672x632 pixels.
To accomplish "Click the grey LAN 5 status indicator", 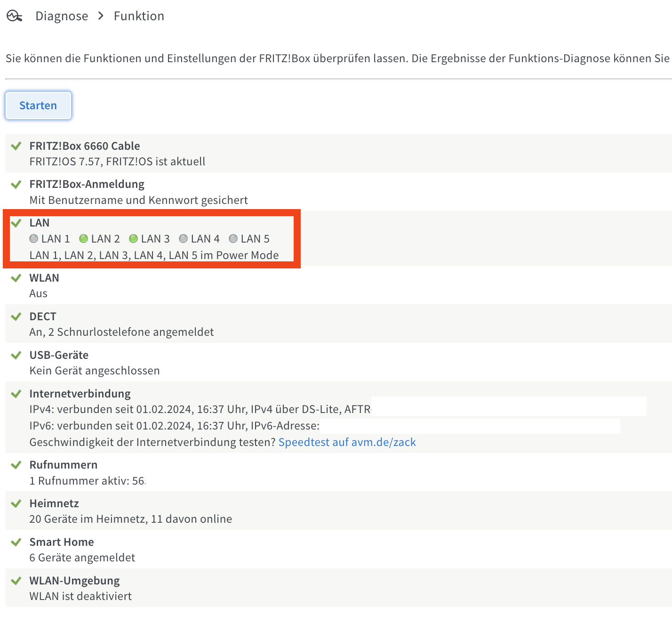I will [233, 239].
